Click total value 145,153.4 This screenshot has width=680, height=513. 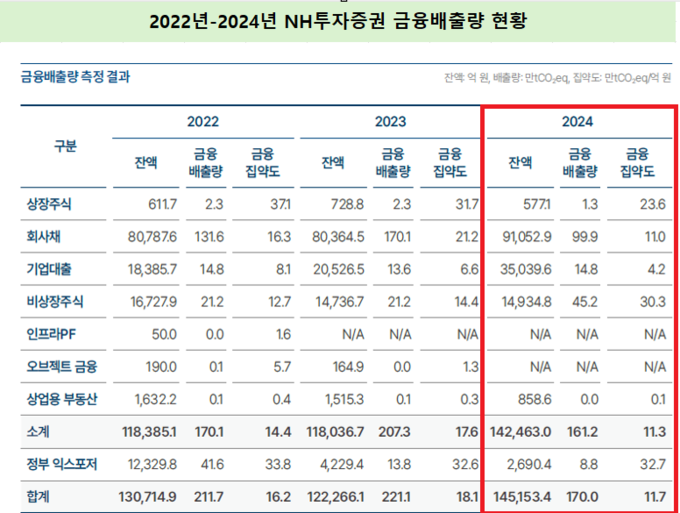click(522, 497)
